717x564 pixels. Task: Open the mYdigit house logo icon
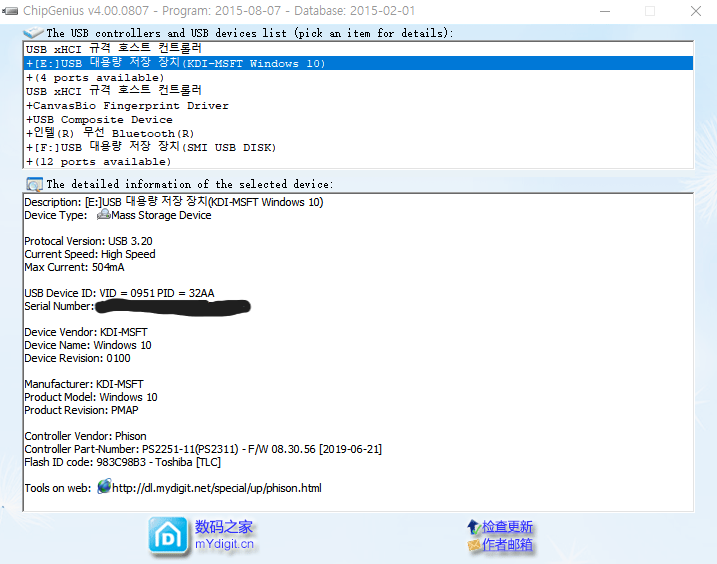pyautogui.click(x=168, y=535)
